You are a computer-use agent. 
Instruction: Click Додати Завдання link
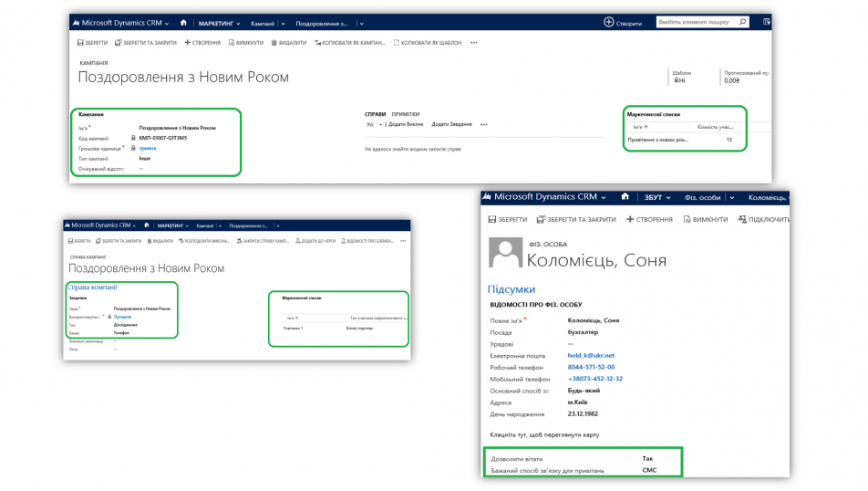pos(451,125)
